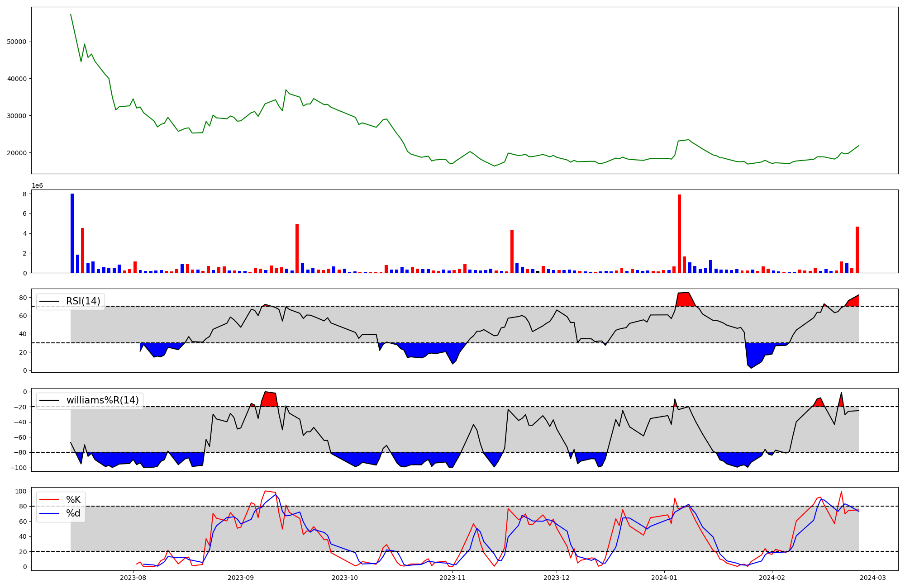Screen dimensions: 905x588
Task: Click the 2024-01 date tick label
Action: coord(664,577)
